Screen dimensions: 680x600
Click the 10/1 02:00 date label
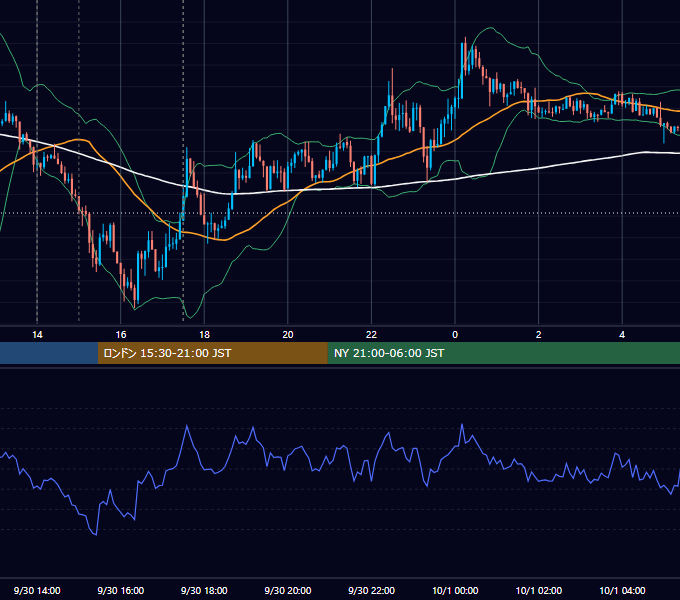click(539, 590)
